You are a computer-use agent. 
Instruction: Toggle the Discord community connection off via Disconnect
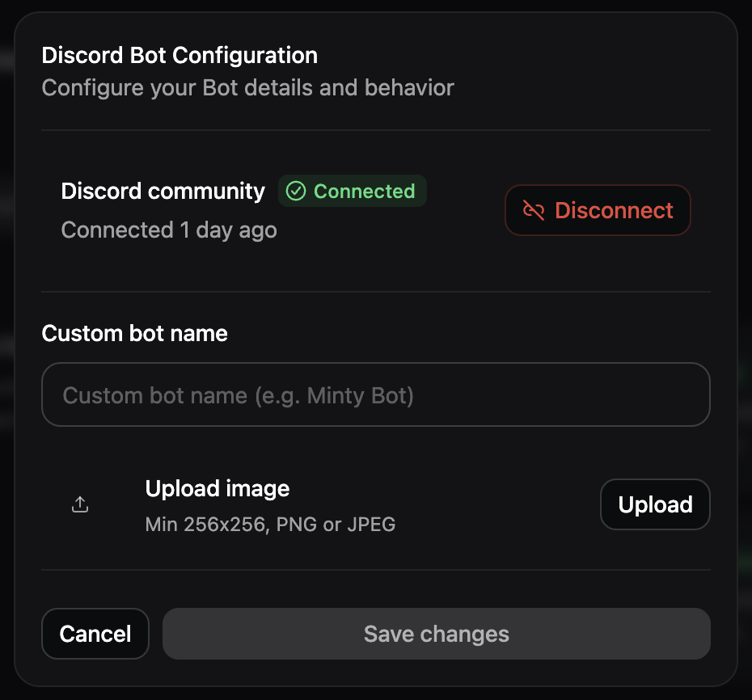[598, 210]
